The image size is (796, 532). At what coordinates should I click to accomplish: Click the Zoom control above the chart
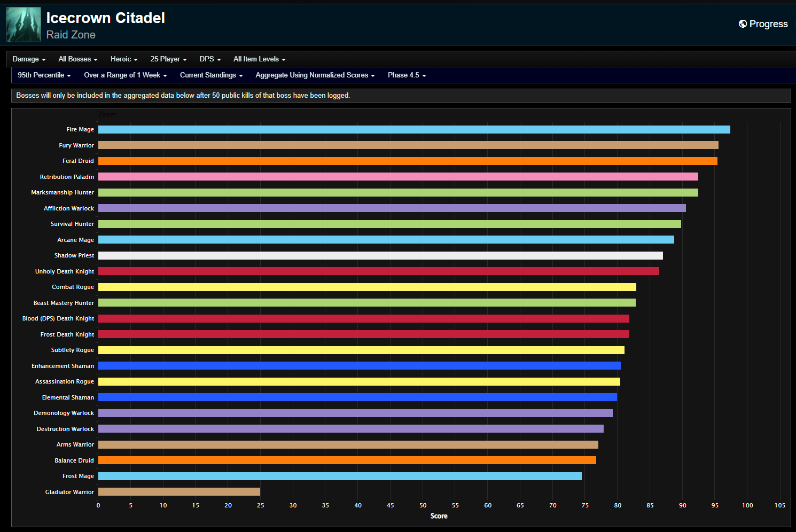(x=107, y=114)
